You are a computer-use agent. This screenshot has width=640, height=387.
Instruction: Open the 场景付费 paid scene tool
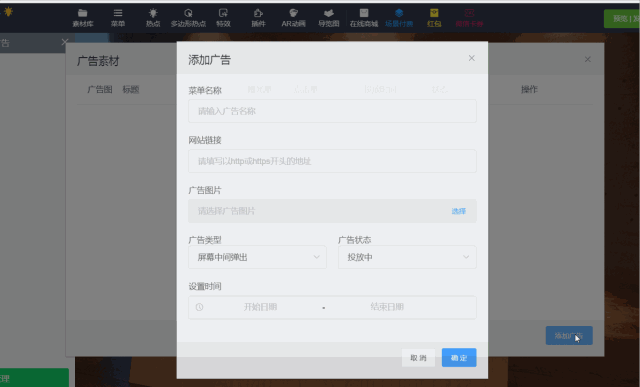399,18
